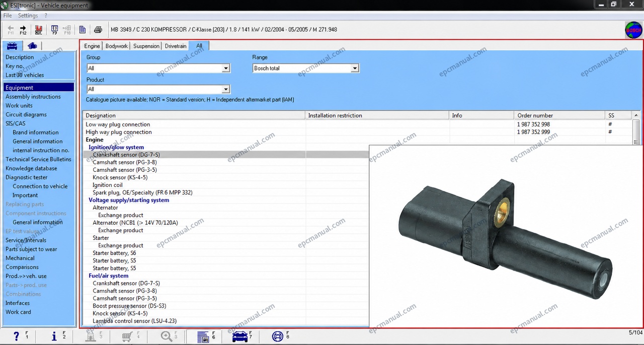The width and height of the screenshot is (644, 345).
Task: Click the Installation restriction column header
Action: point(377,115)
